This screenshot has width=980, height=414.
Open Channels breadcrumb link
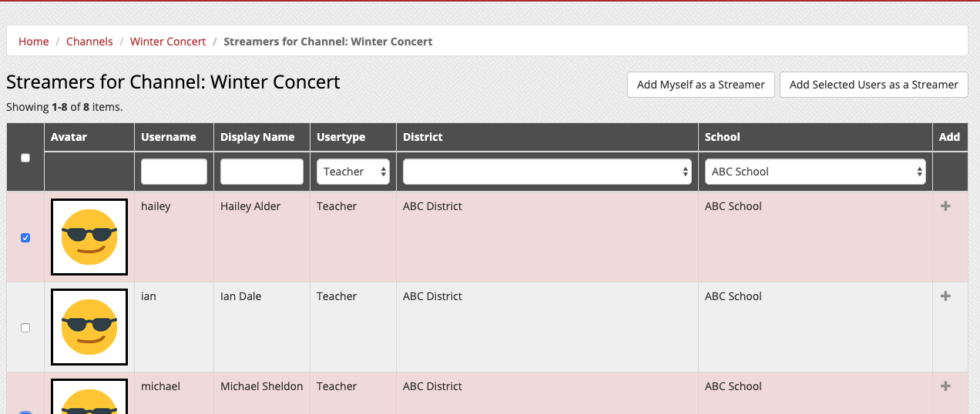(89, 42)
